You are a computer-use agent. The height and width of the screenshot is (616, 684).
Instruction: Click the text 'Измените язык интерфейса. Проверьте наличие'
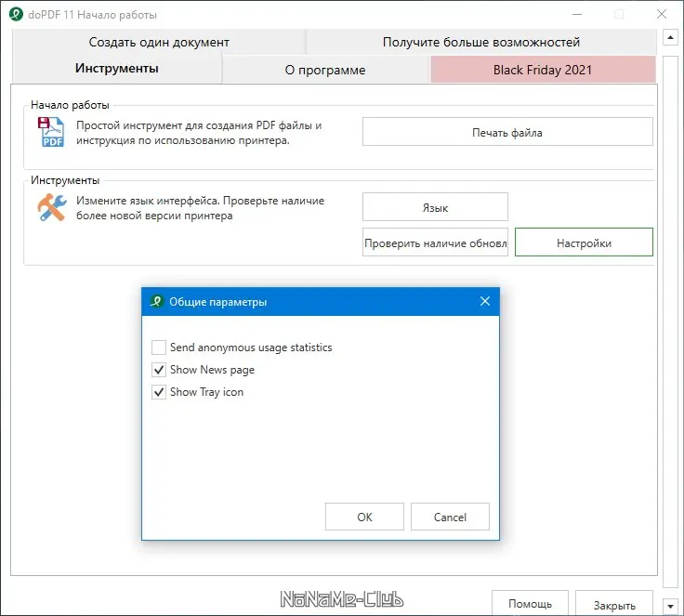(x=200, y=201)
